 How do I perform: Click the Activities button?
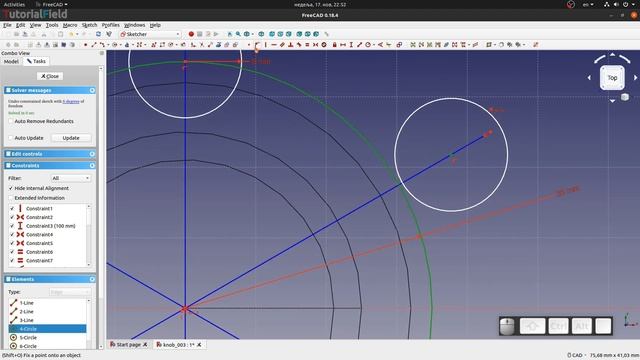pyautogui.click(x=14, y=4)
